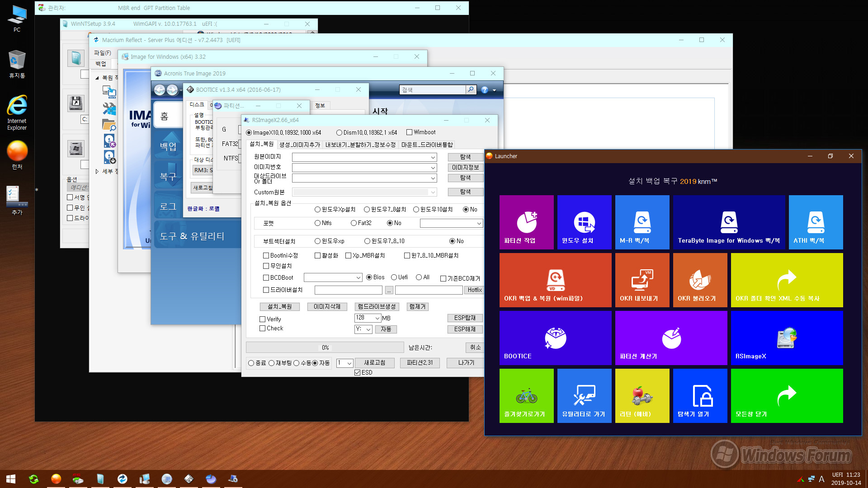This screenshot has width=868, height=488.
Task: Click the Acronis help question mark icon
Action: (485, 90)
